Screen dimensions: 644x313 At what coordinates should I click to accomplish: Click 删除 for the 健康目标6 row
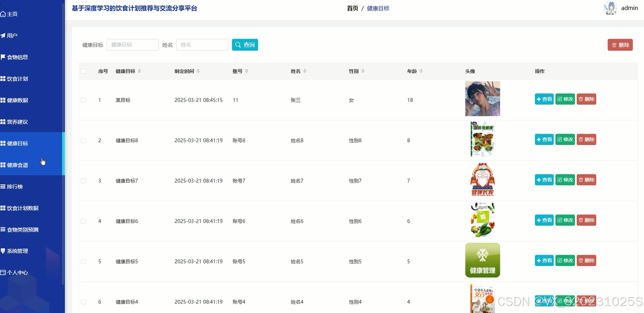[586, 220]
